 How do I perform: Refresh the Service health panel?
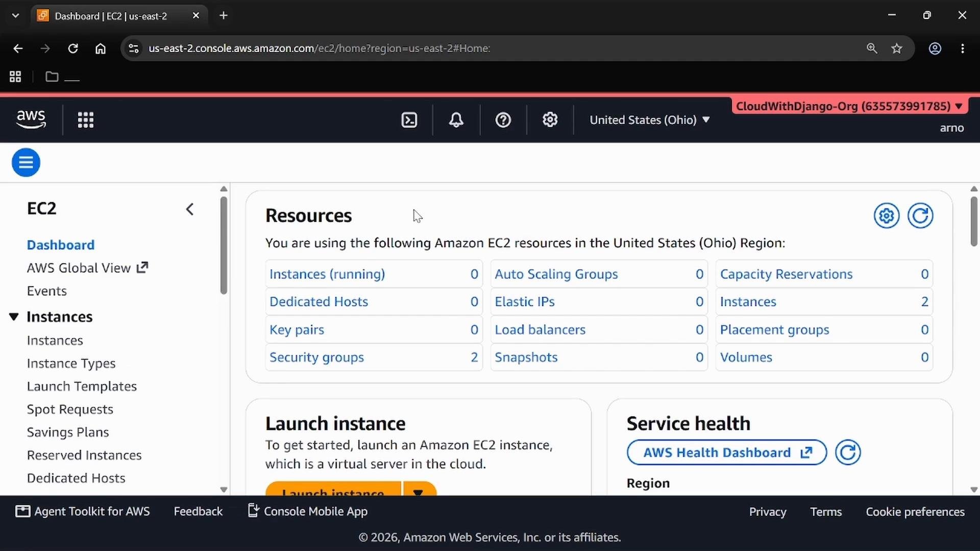[x=848, y=453]
